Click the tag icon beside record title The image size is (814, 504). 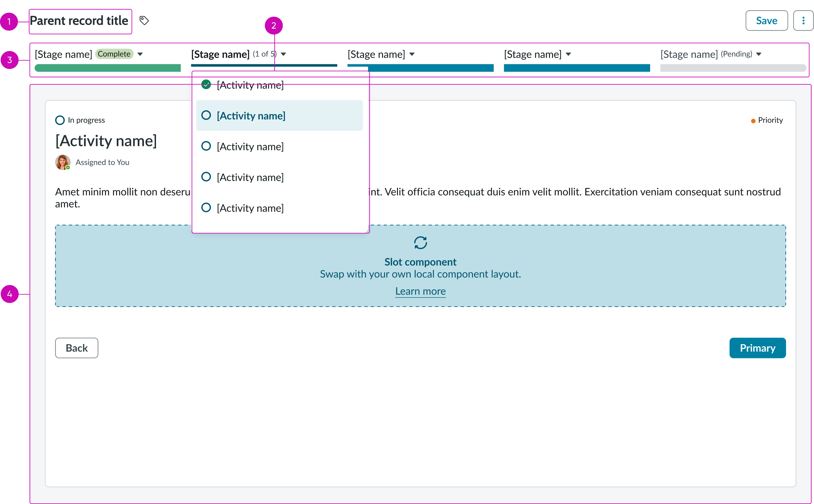[x=144, y=21]
